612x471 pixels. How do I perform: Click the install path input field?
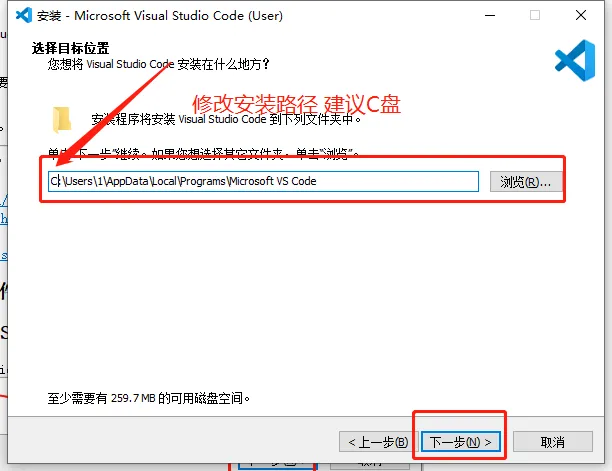pyautogui.click(x=263, y=181)
